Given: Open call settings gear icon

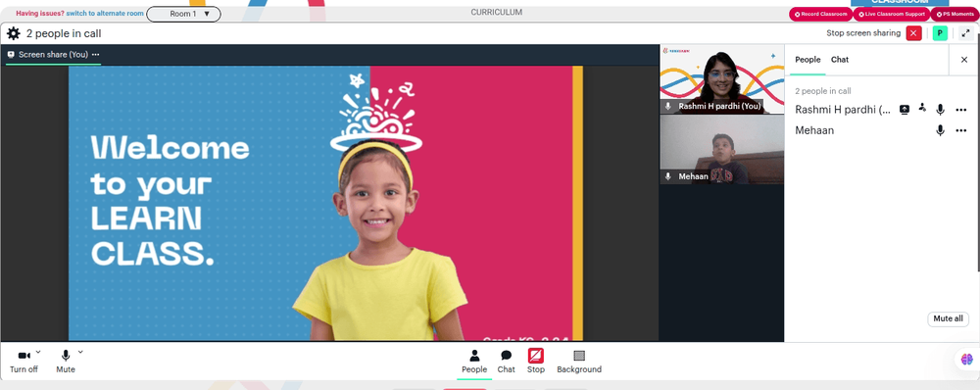Looking at the screenshot, I should (13, 33).
